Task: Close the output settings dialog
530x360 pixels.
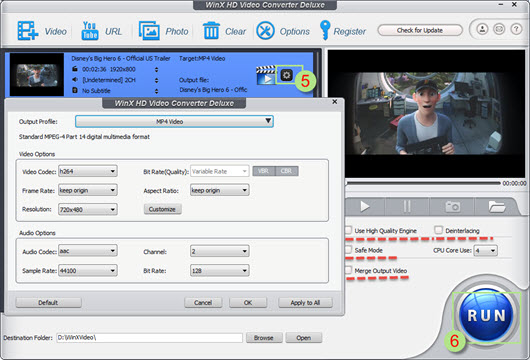Action: tap(335, 101)
